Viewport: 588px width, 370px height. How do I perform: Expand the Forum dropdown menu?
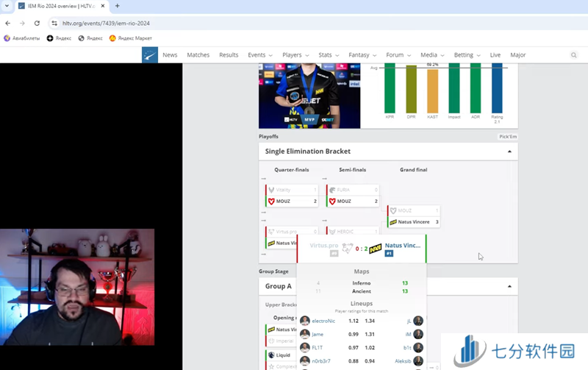coord(398,54)
